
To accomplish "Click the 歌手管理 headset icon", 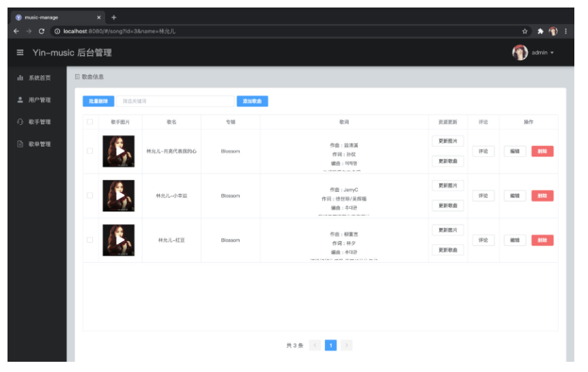I will tap(20, 121).
